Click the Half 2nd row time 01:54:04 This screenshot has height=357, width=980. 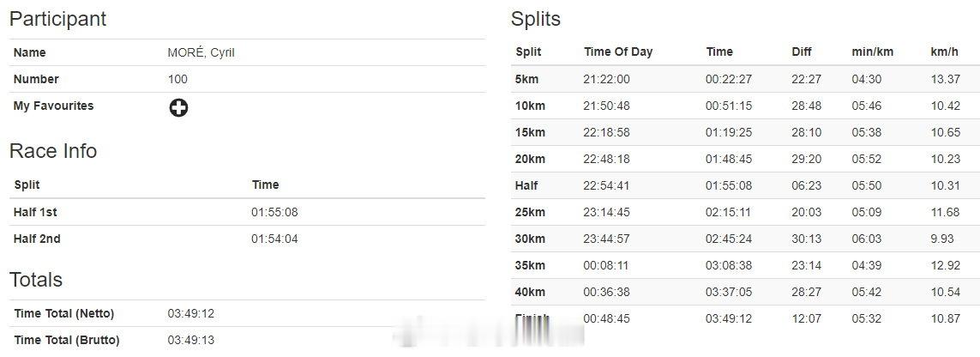point(274,239)
